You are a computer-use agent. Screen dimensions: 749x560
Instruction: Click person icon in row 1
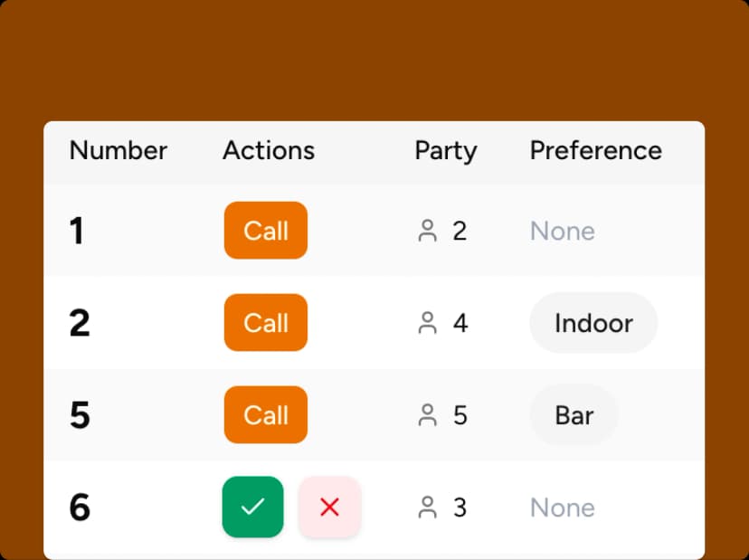click(428, 231)
